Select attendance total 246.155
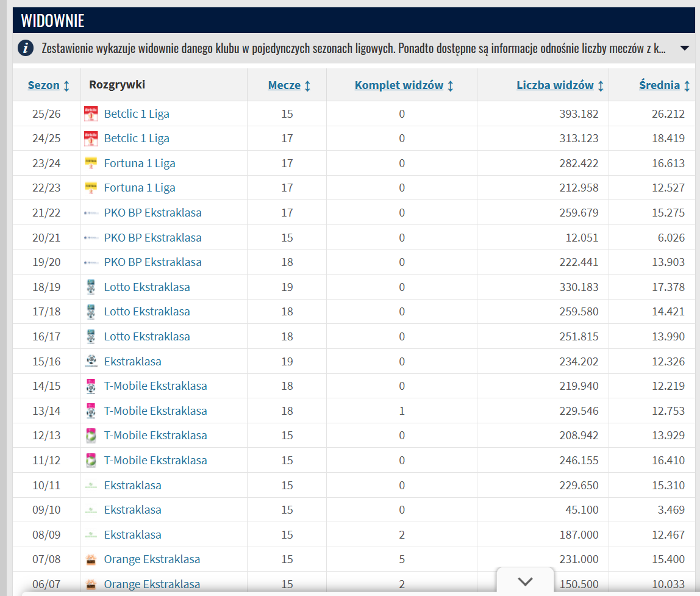Screen dimensions: 700x596 pyautogui.click(x=579, y=460)
